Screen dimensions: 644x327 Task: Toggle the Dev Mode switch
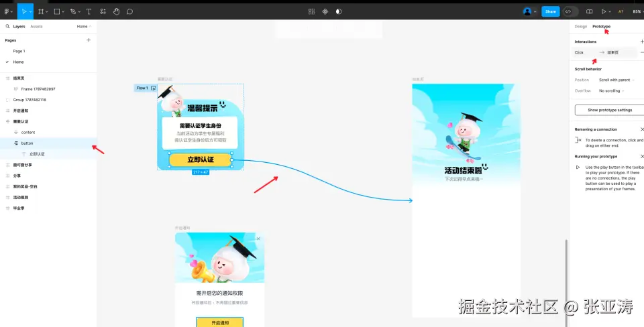570,11
